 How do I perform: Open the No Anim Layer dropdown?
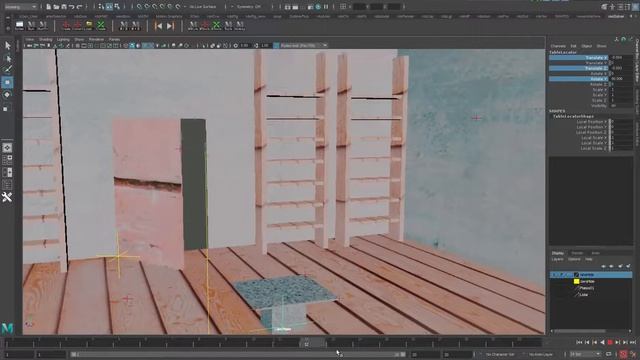point(542,354)
